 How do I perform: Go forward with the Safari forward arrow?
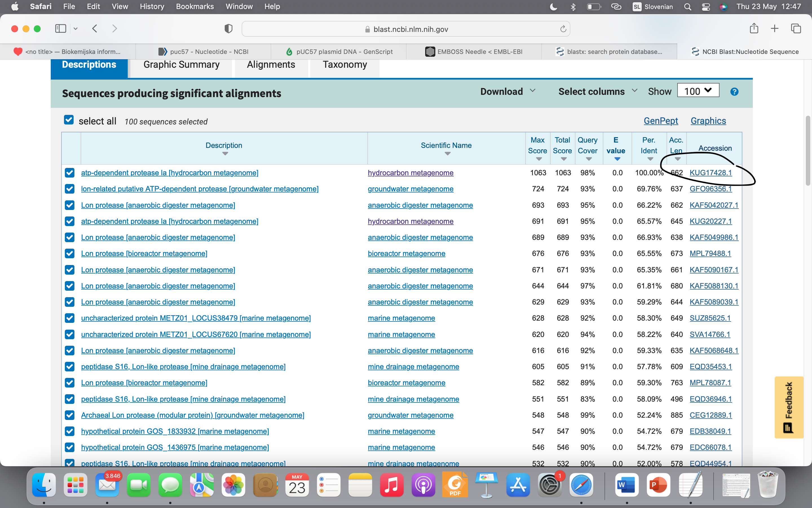click(x=114, y=29)
